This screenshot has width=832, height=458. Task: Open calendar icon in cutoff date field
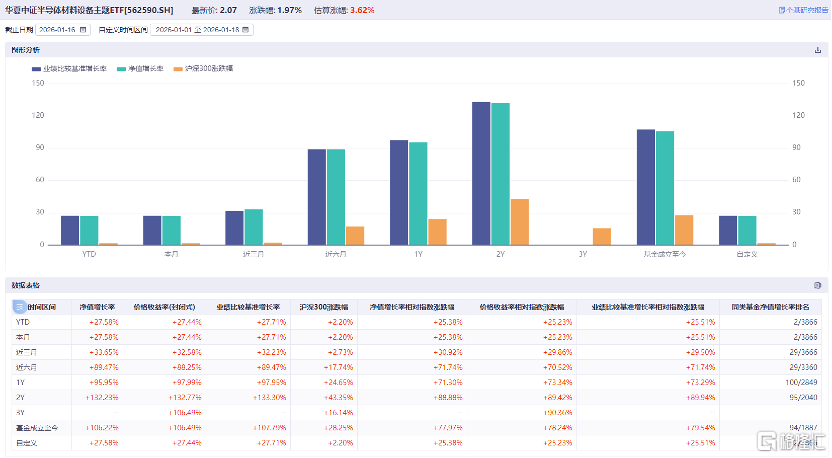(83, 30)
